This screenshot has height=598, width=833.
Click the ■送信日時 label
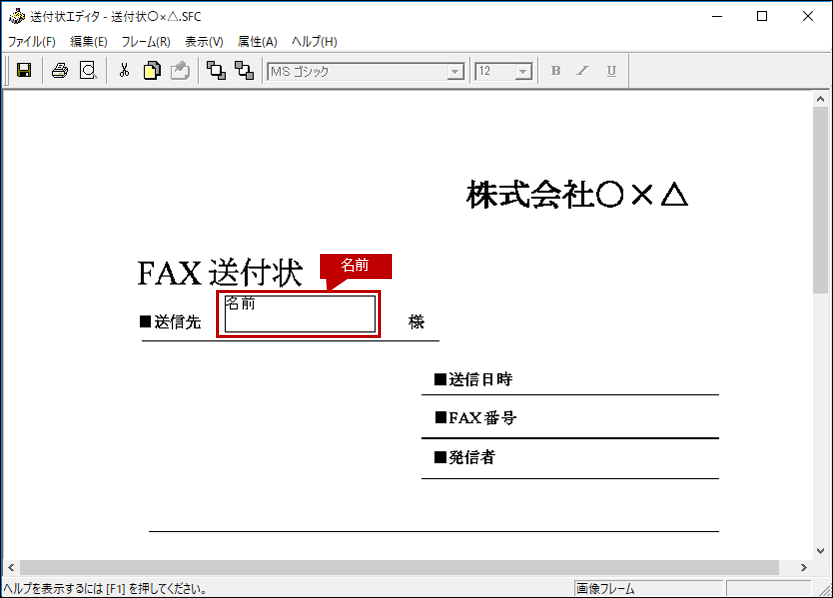point(473,379)
